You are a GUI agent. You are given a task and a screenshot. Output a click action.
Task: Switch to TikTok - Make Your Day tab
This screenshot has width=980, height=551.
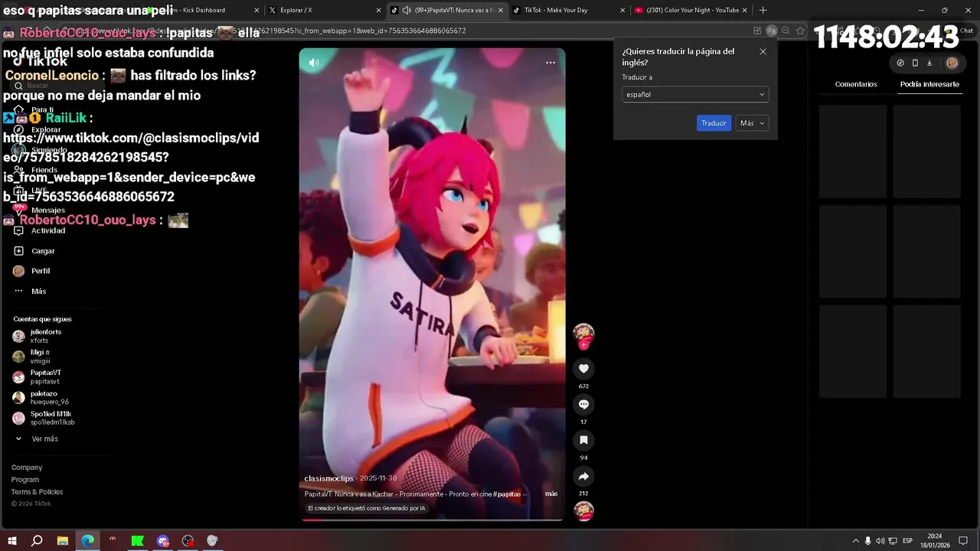pos(567,10)
